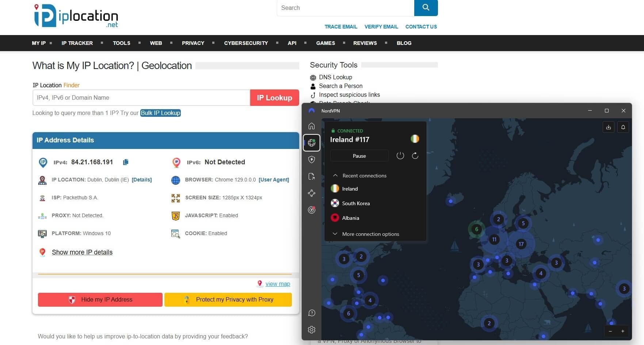The width and height of the screenshot is (644, 345).
Task: Open the TOOLS menu
Action: tap(122, 43)
